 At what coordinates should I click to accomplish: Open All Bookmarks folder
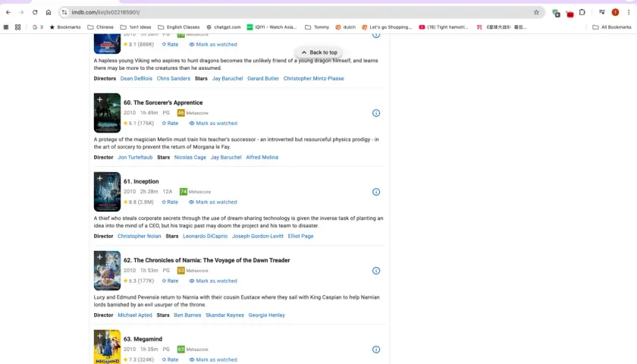click(x=612, y=27)
